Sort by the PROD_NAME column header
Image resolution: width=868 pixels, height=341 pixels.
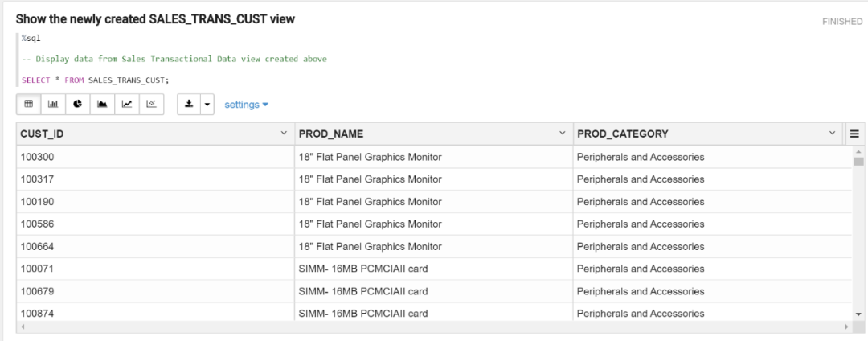[x=331, y=134]
